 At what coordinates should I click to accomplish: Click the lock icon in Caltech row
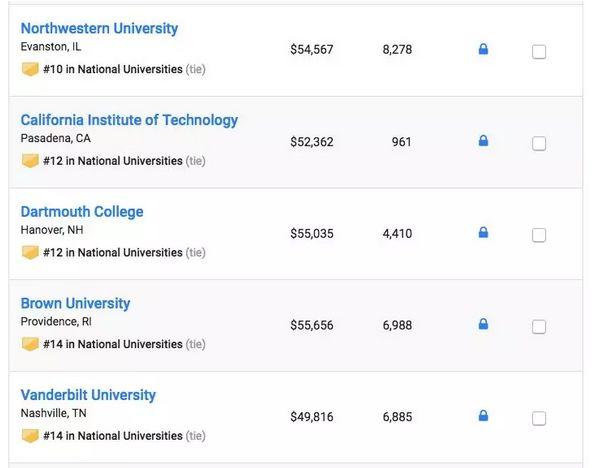click(483, 141)
